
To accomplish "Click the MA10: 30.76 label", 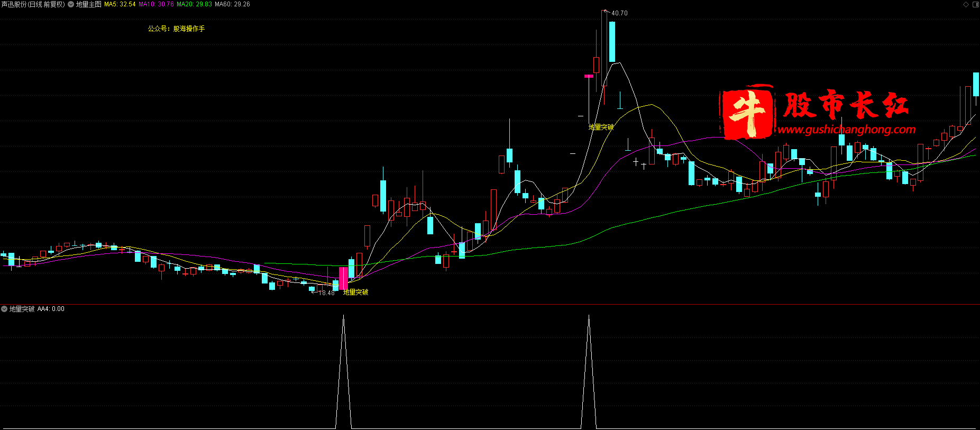I will tap(156, 4).
